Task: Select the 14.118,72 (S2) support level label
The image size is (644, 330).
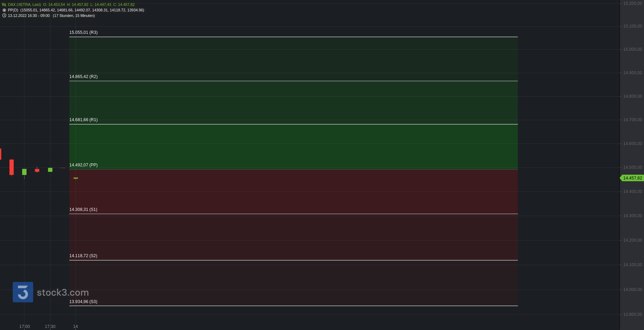Action: pos(83,256)
